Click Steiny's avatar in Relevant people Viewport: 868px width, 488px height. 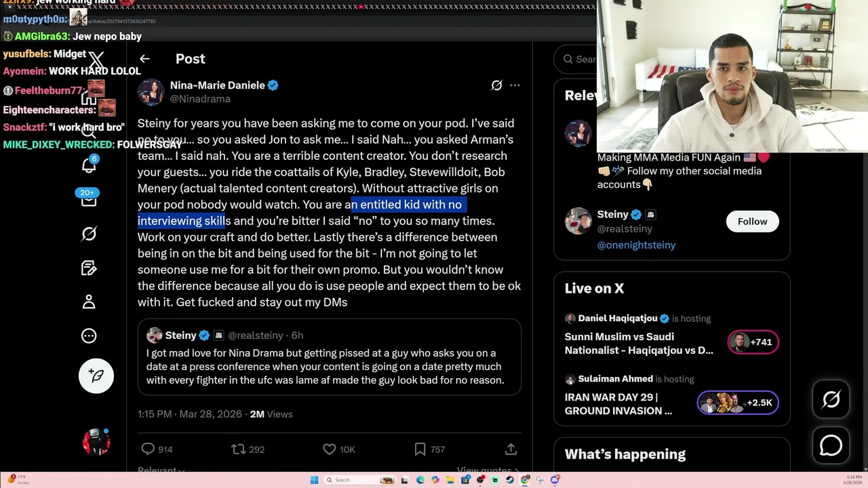pyautogui.click(x=578, y=221)
